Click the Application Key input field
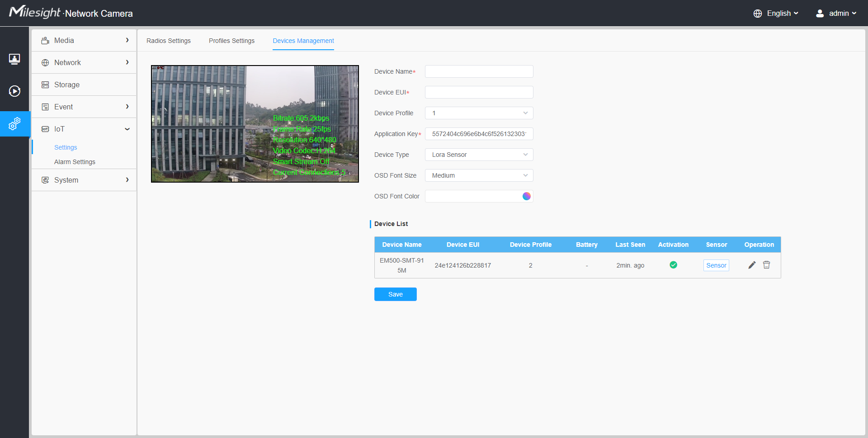The image size is (868, 438). tap(479, 134)
